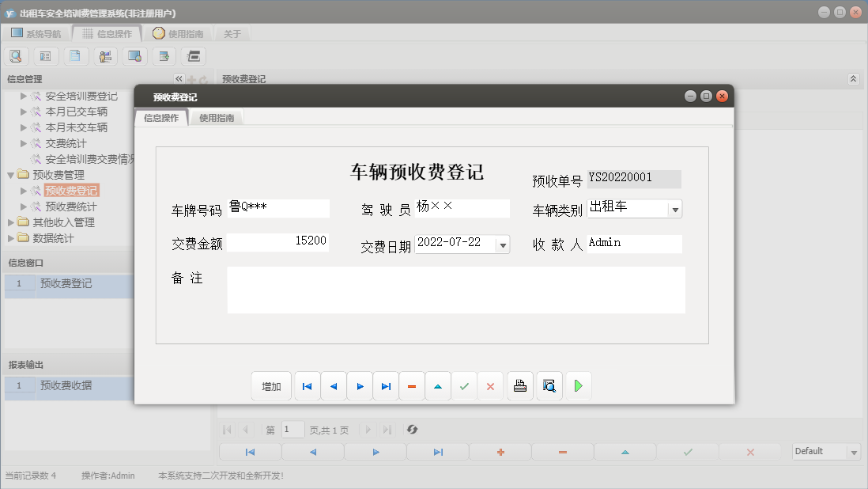Jump to the last record icon
868x489 pixels.
pyautogui.click(x=386, y=385)
